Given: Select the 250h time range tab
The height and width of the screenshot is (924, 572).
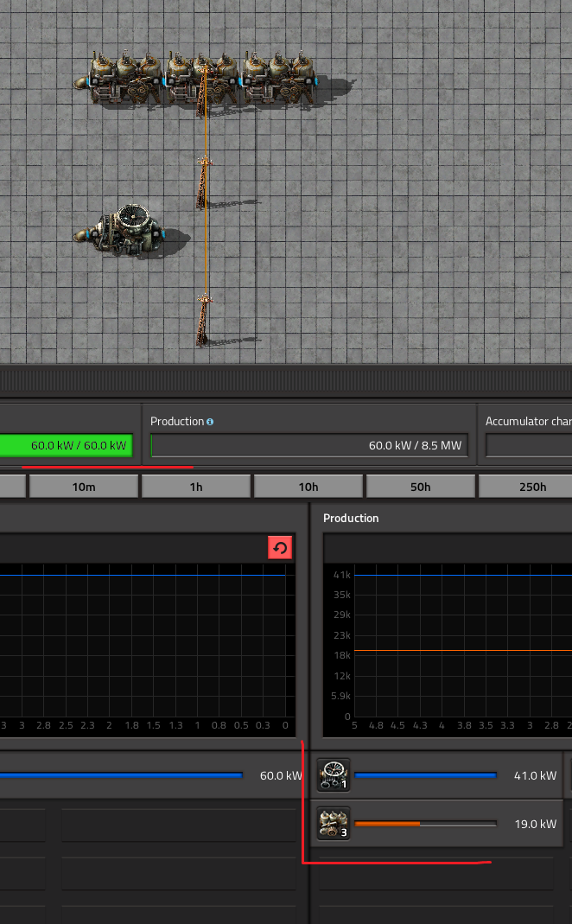Looking at the screenshot, I should 525,487.
